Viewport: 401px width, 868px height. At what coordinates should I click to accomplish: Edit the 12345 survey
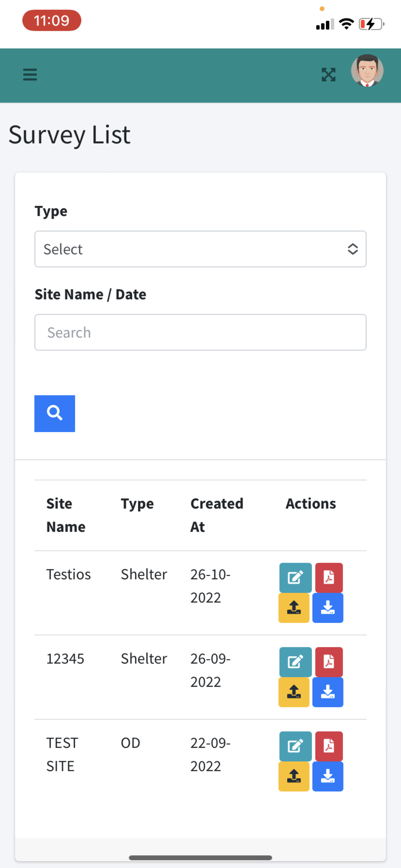tap(295, 662)
